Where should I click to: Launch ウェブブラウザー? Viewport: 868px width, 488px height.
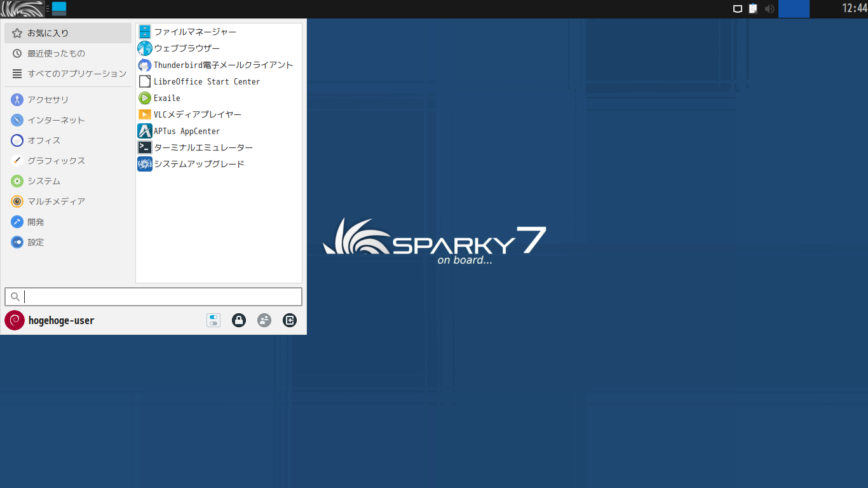219,48
